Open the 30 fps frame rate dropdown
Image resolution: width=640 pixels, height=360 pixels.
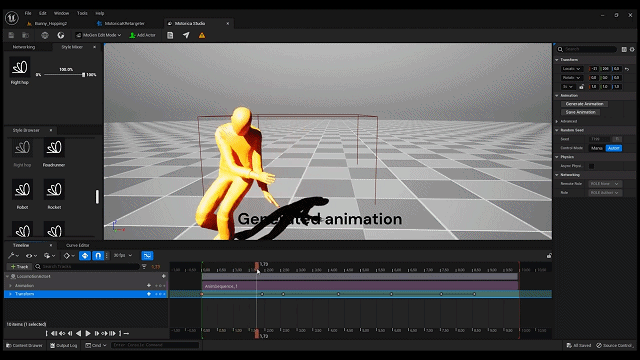pyautogui.click(x=123, y=256)
